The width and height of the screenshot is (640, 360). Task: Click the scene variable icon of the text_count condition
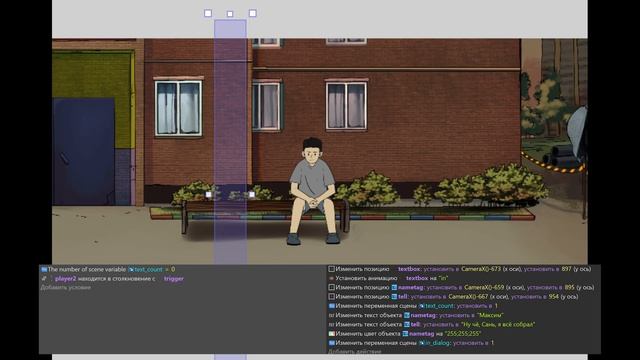click(44, 269)
